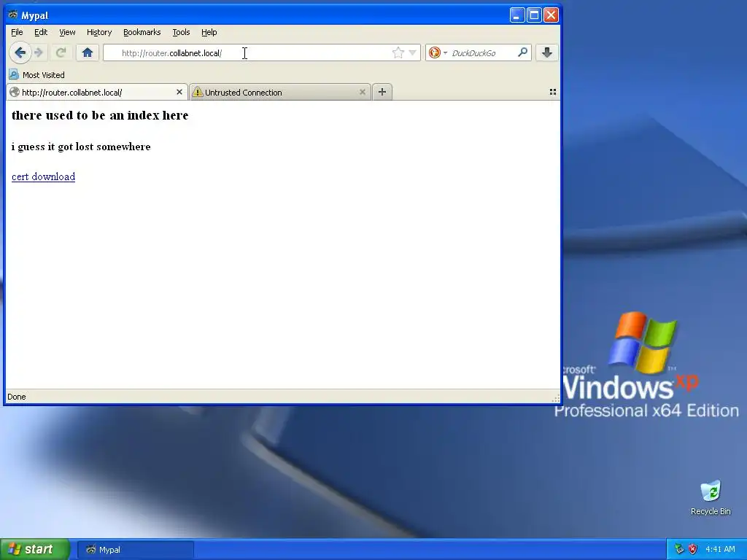Follow the cert download link

(x=43, y=176)
